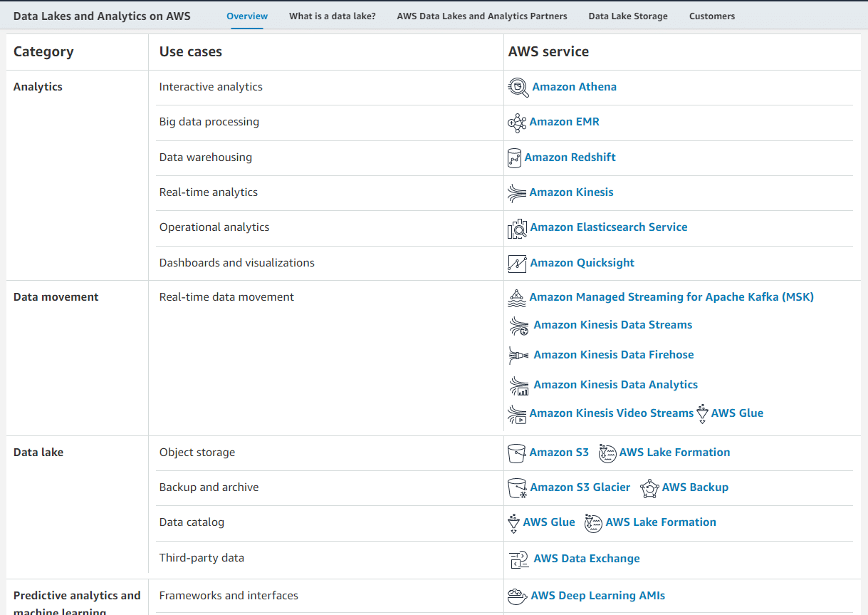Click the Amazon Athena magnifier icon
Screen dimensions: 868x615
point(518,88)
